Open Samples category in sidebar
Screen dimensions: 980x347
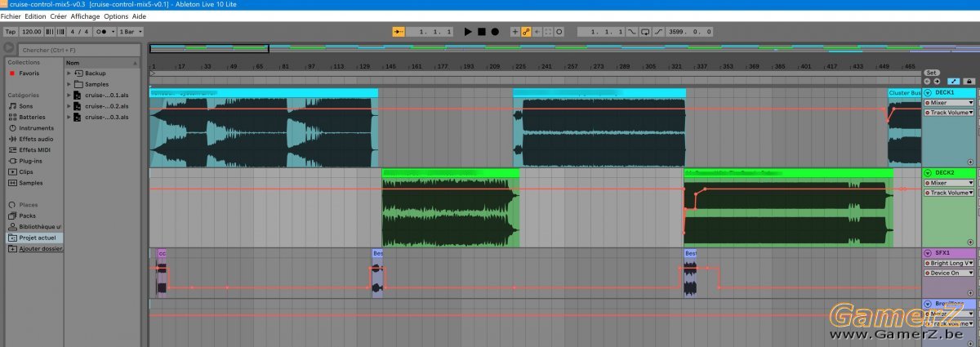[x=30, y=183]
